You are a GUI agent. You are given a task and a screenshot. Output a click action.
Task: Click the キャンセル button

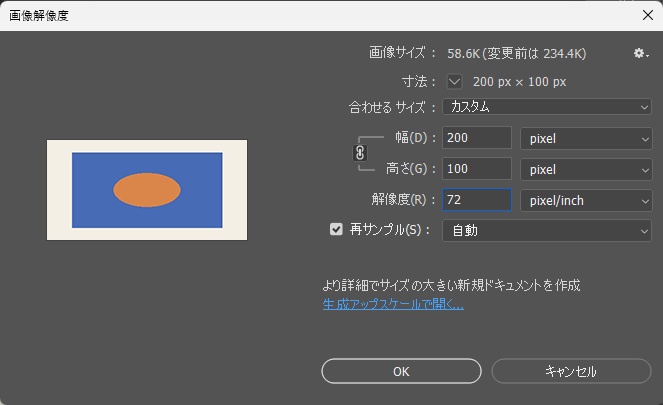click(571, 371)
